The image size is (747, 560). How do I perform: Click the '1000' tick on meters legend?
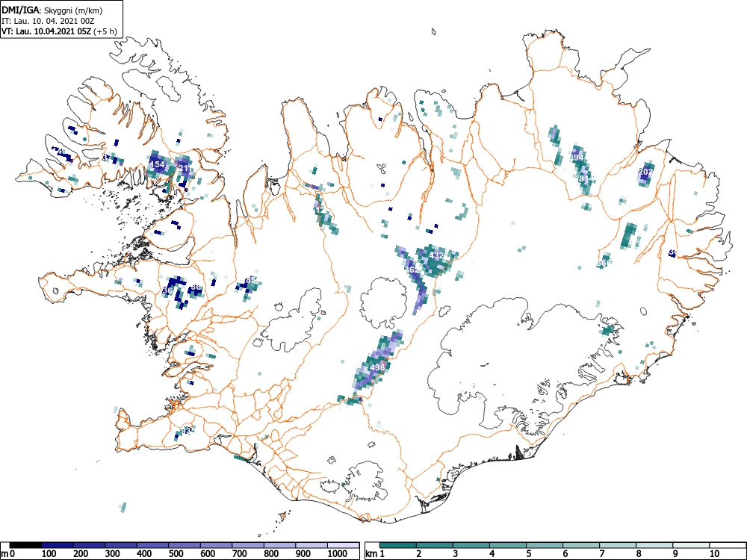338,554
